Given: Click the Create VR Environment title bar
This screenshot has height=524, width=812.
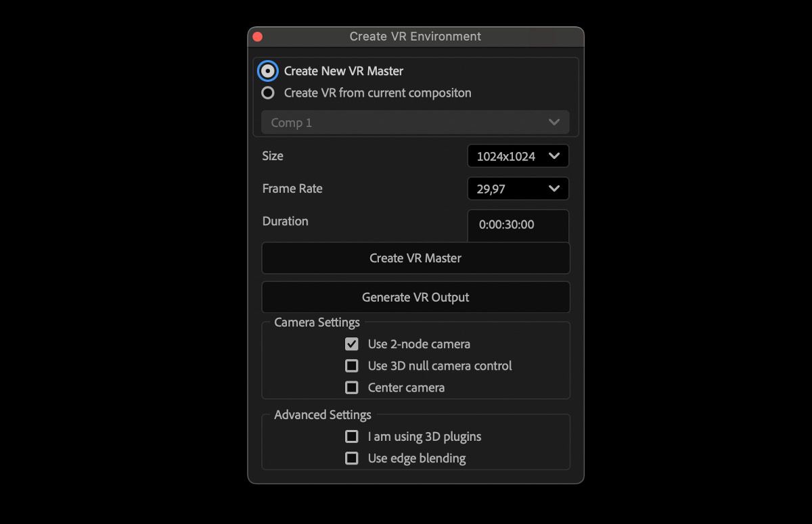Looking at the screenshot, I should [415, 37].
